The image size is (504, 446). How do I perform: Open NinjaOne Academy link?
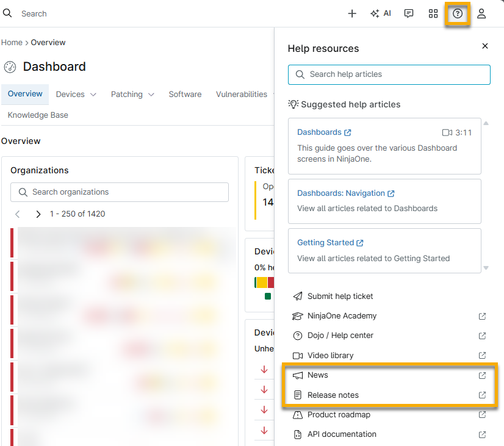(342, 316)
